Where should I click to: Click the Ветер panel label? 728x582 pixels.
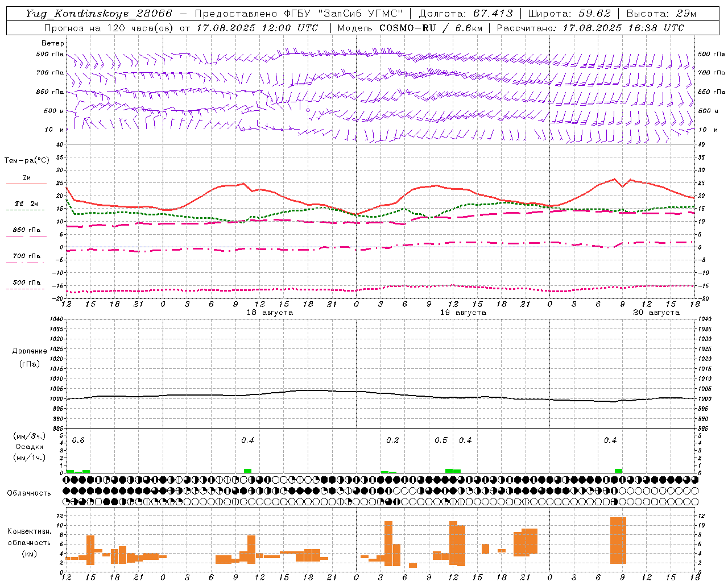53,43
